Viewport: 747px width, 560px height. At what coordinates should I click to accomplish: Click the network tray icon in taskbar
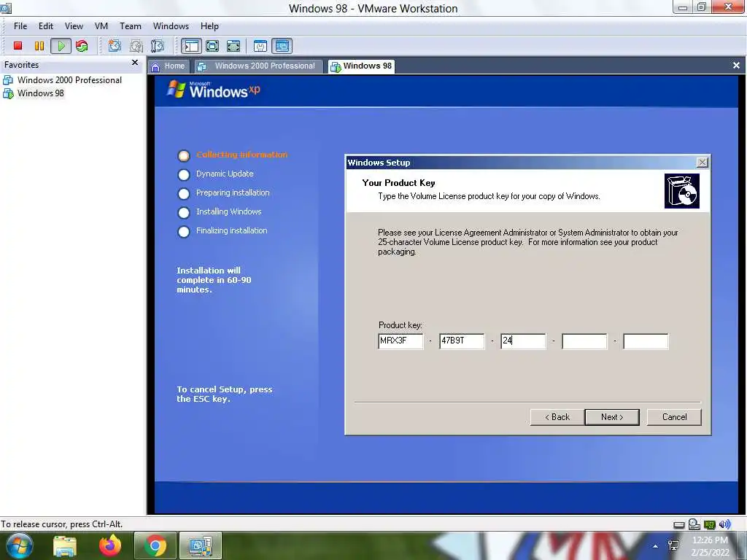[673, 545]
